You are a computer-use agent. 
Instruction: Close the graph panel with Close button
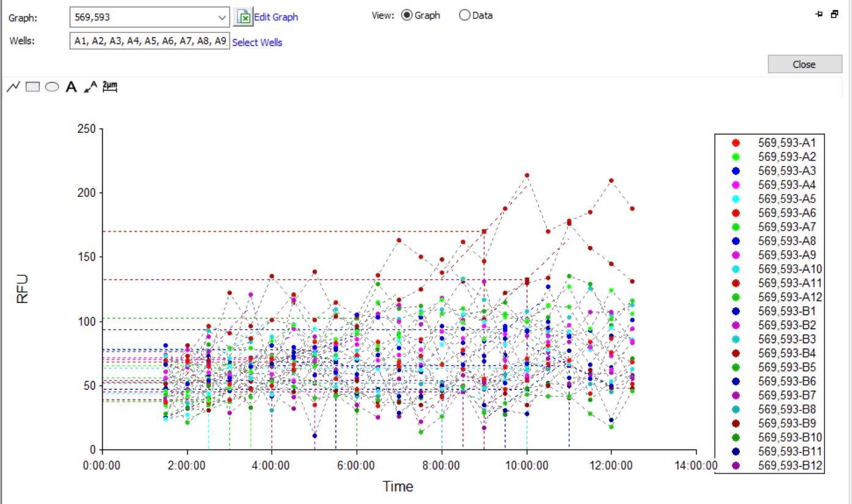(x=804, y=64)
